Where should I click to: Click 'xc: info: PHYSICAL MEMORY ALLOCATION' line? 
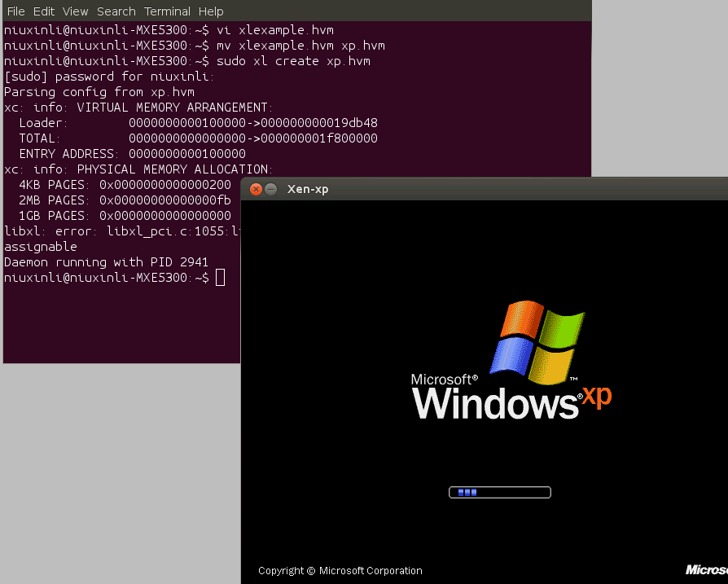click(x=138, y=169)
